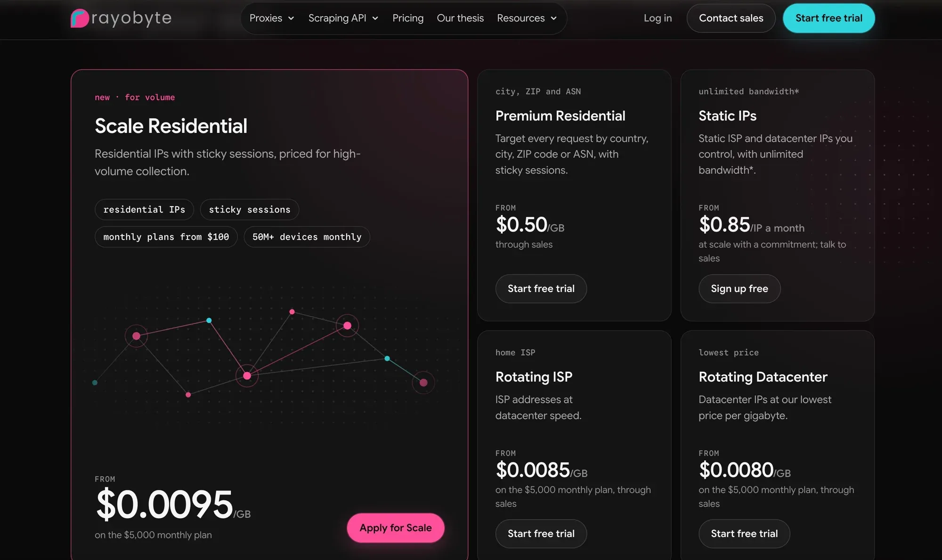Image resolution: width=942 pixels, height=560 pixels.
Task: Start free trial for Rotating Datacenter
Action: 744,534
